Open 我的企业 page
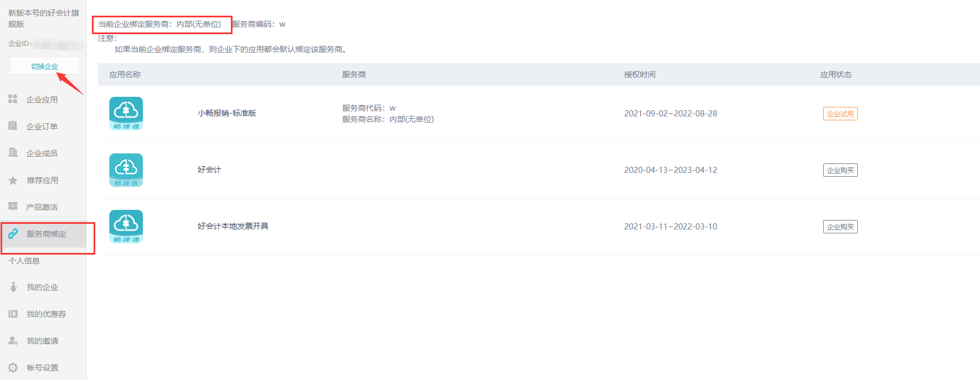 point(43,287)
